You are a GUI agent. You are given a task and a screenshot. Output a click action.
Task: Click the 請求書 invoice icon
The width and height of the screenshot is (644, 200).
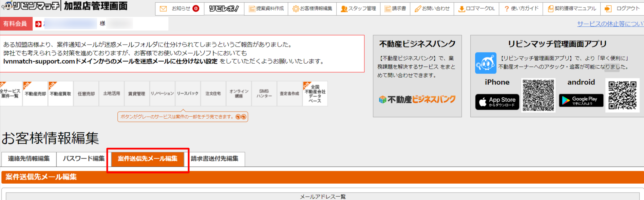[388, 9]
